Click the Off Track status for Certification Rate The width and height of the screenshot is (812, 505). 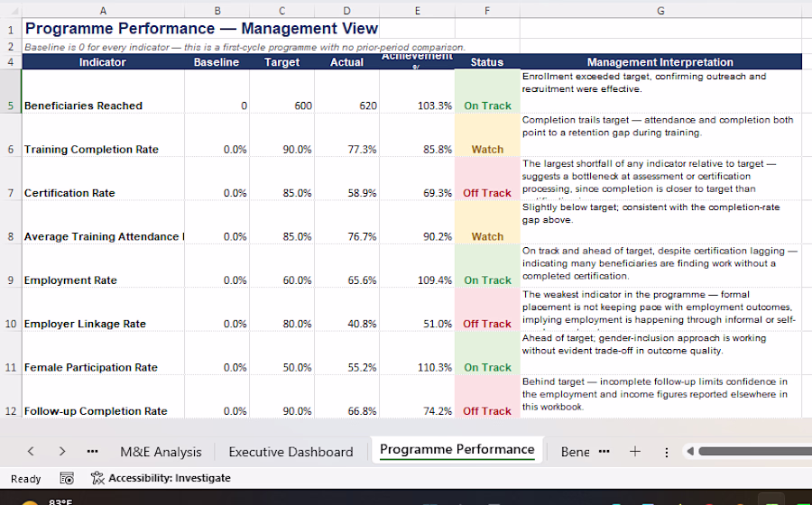click(x=487, y=193)
